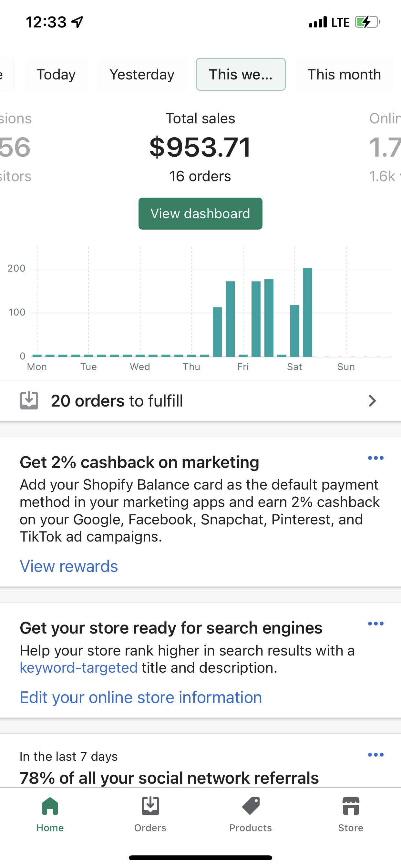Open options menu for cashback marketing card
This screenshot has height=868, width=401.
(375, 458)
